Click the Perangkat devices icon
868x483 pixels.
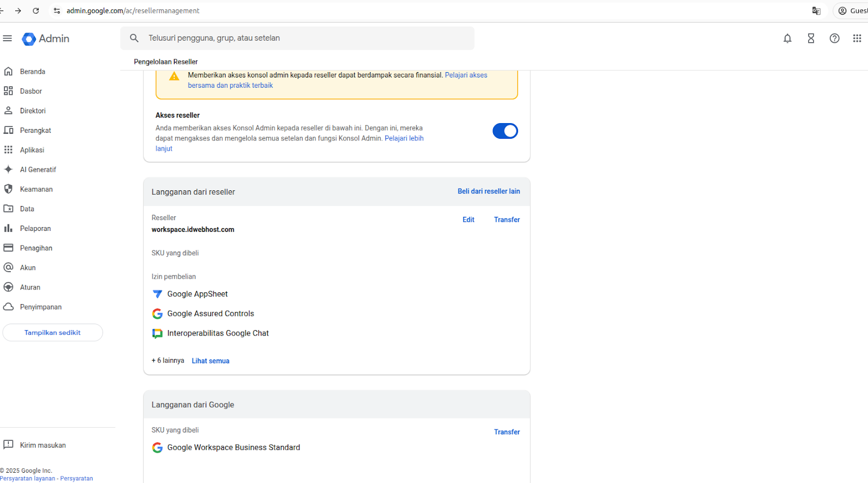tap(8, 130)
